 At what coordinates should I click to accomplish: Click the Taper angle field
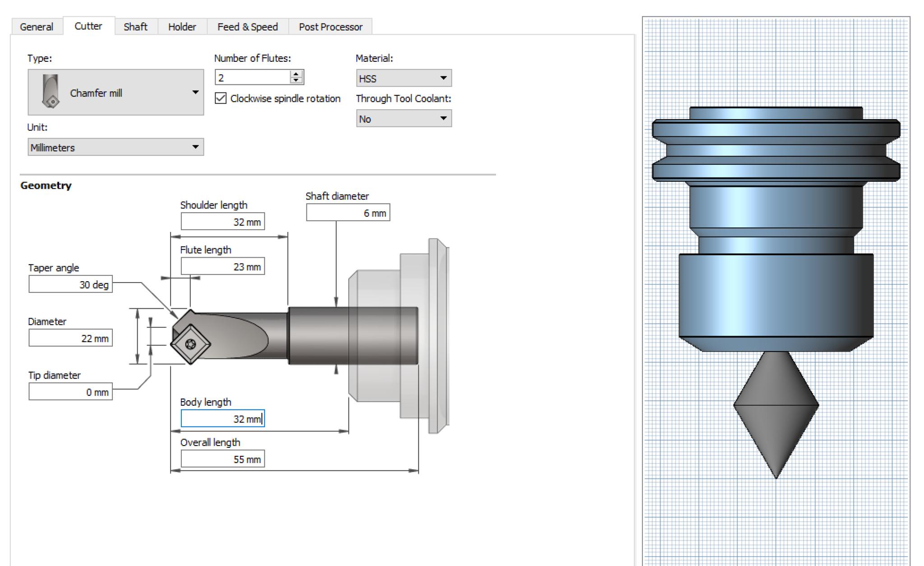[70, 284]
